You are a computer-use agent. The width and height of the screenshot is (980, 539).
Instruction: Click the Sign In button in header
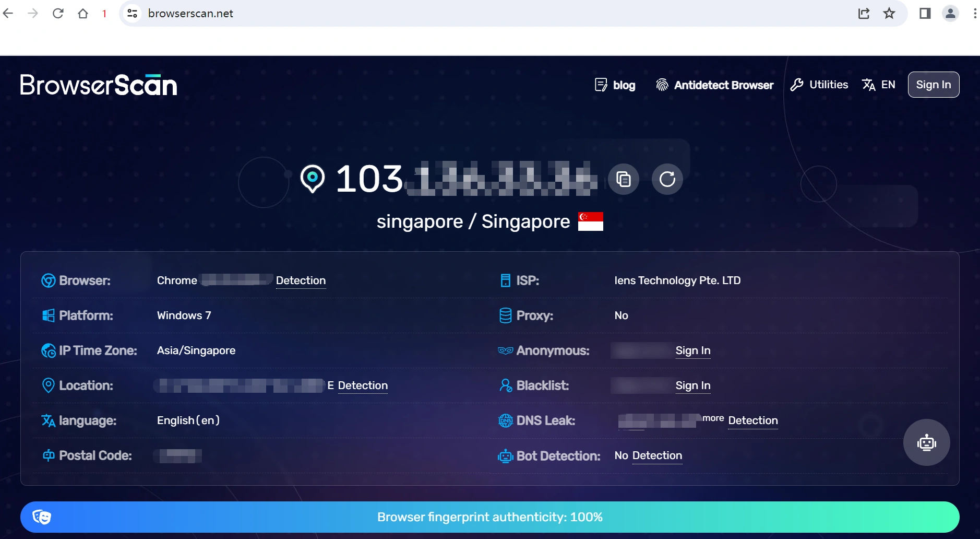click(934, 85)
